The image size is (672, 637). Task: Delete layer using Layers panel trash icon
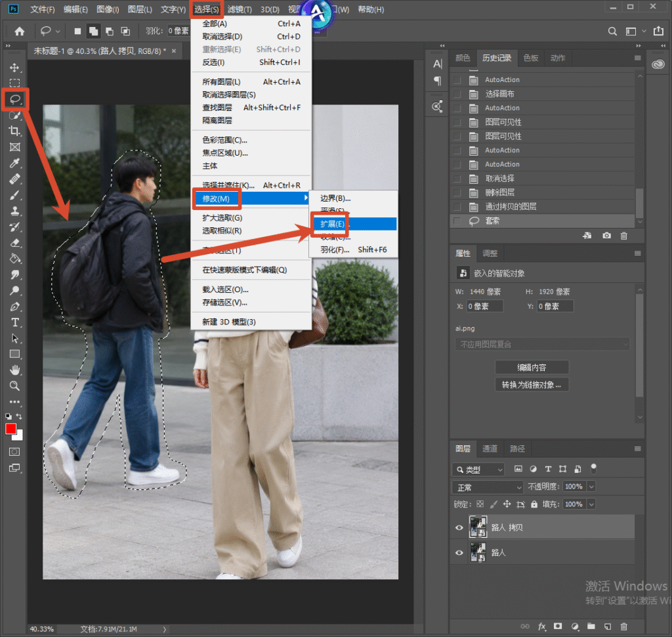coord(624,626)
